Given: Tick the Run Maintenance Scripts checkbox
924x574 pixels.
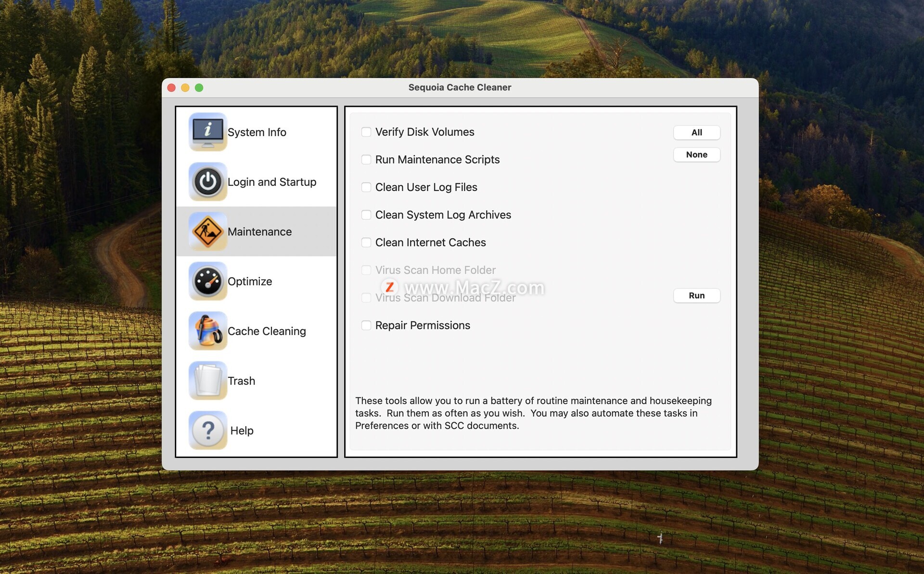Looking at the screenshot, I should point(366,159).
